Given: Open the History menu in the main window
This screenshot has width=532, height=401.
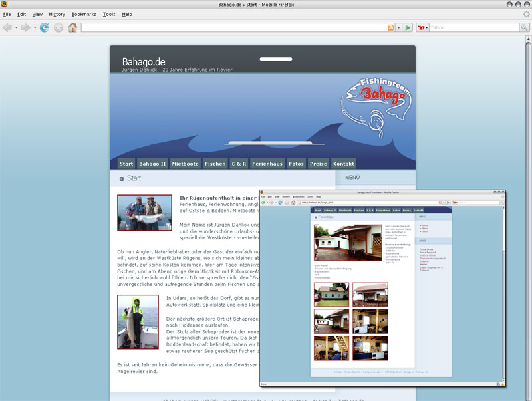Looking at the screenshot, I should point(57,14).
